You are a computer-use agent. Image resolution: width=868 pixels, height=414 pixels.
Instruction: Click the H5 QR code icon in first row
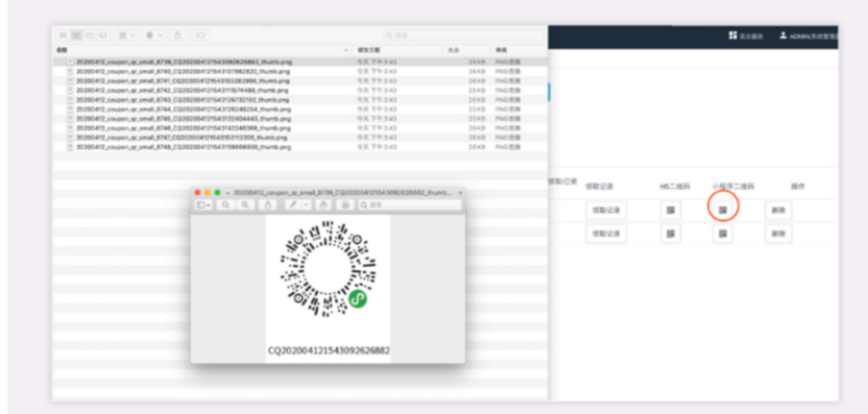click(669, 209)
